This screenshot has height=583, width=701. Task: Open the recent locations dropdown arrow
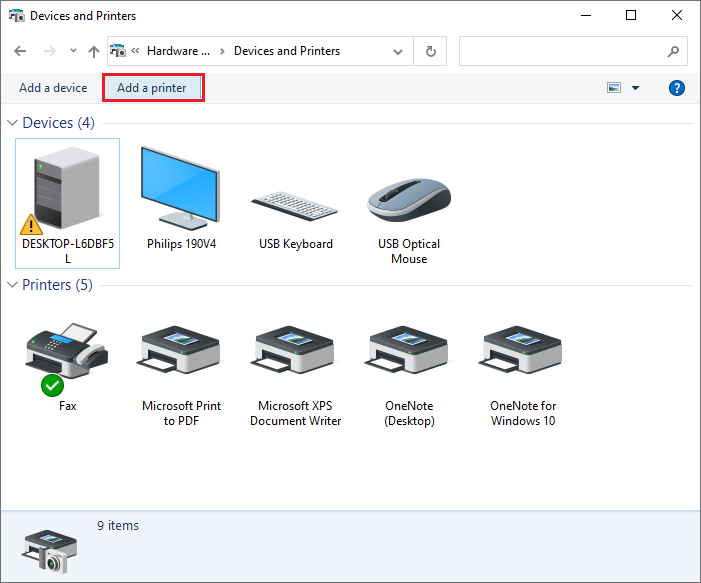[x=73, y=51]
